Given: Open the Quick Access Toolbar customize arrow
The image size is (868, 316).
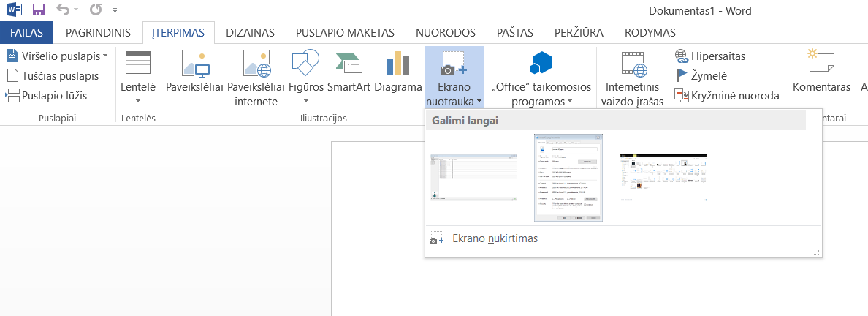Looking at the screenshot, I should click(x=115, y=10).
